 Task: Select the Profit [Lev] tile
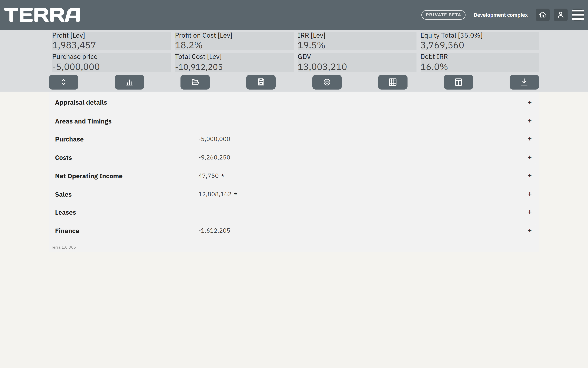(x=111, y=41)
